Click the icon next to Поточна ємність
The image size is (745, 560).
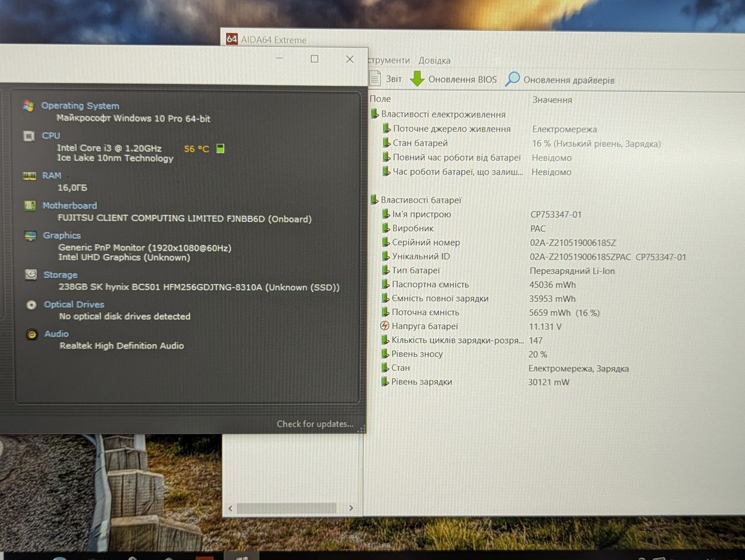click(x=385, y=312)
